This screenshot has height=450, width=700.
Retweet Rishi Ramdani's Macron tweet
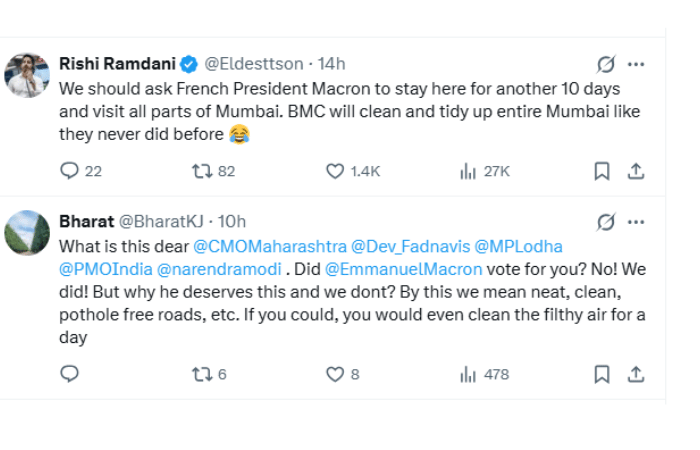(202, 171)
